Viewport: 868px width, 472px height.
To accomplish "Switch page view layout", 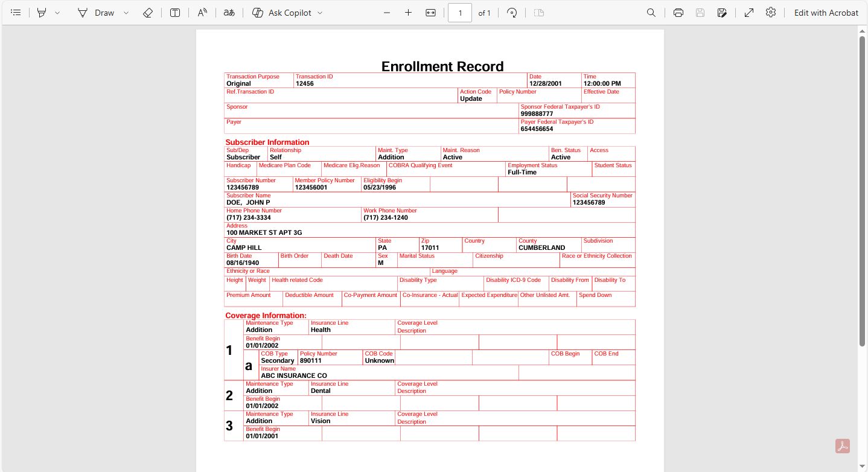I will 539,13.
